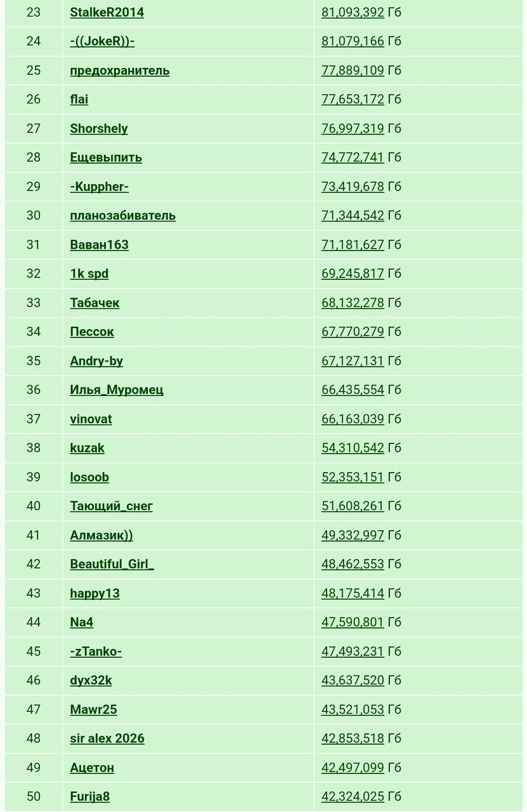Viewport: 527px width, 812px height.
Task: Open the Beautiful_Girl_ profile link
Action: point(112,564)
